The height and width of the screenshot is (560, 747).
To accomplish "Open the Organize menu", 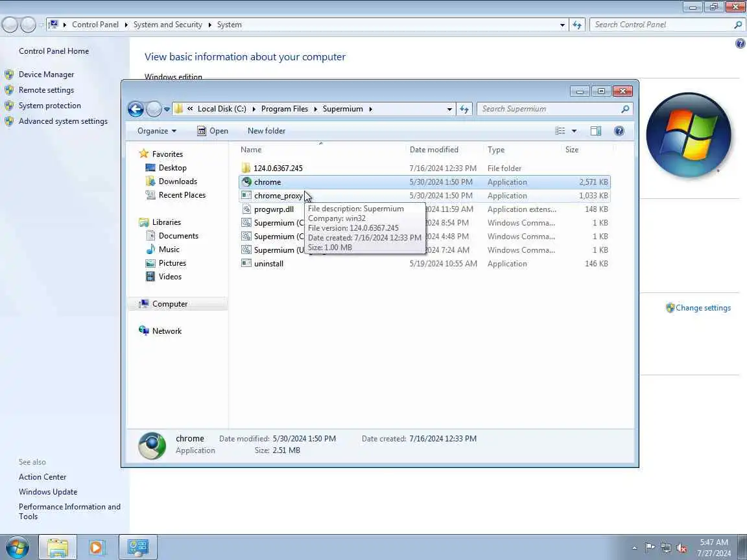I will click(157, 131).
